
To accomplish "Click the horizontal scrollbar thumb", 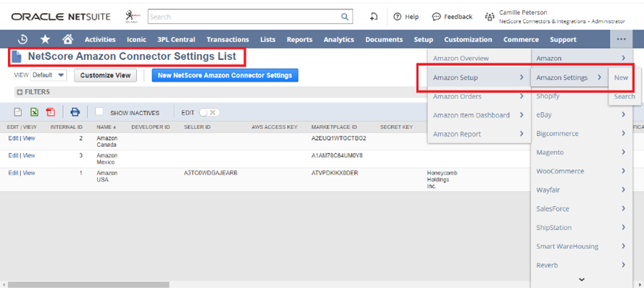I will click(x=88, y=284).
